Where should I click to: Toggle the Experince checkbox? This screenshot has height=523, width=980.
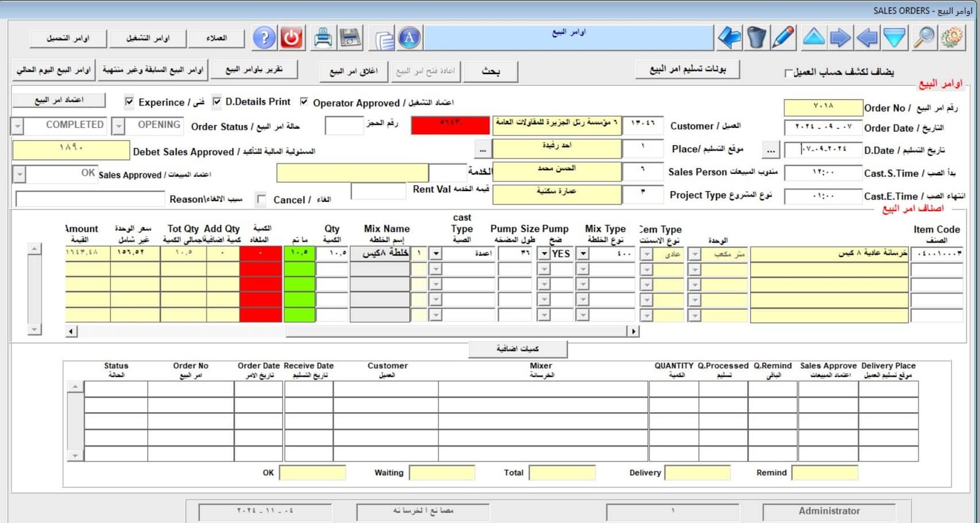[129, 102]
